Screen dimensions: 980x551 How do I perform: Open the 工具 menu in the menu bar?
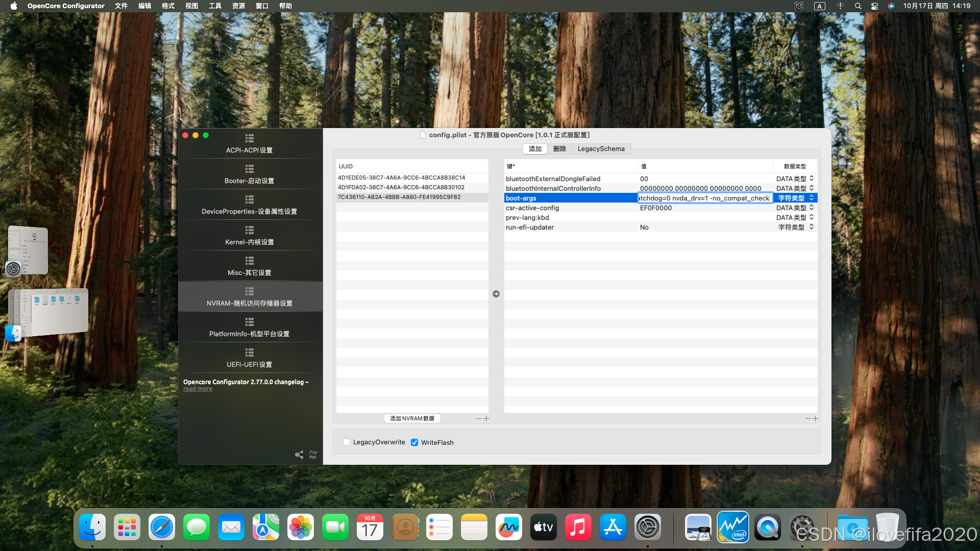pos(215,6)
